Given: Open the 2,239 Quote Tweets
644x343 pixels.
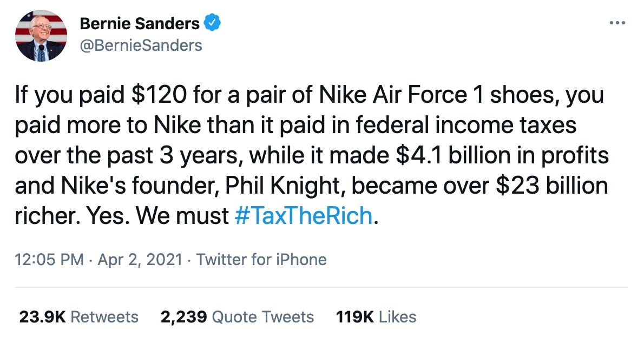Looking at the screenshot, I should (x=236, y=317).
